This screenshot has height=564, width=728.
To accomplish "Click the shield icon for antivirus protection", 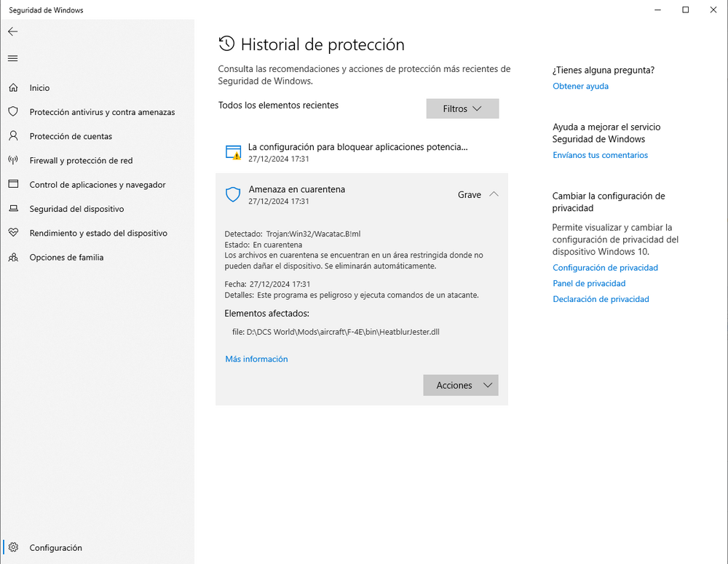I will (13, 111).
